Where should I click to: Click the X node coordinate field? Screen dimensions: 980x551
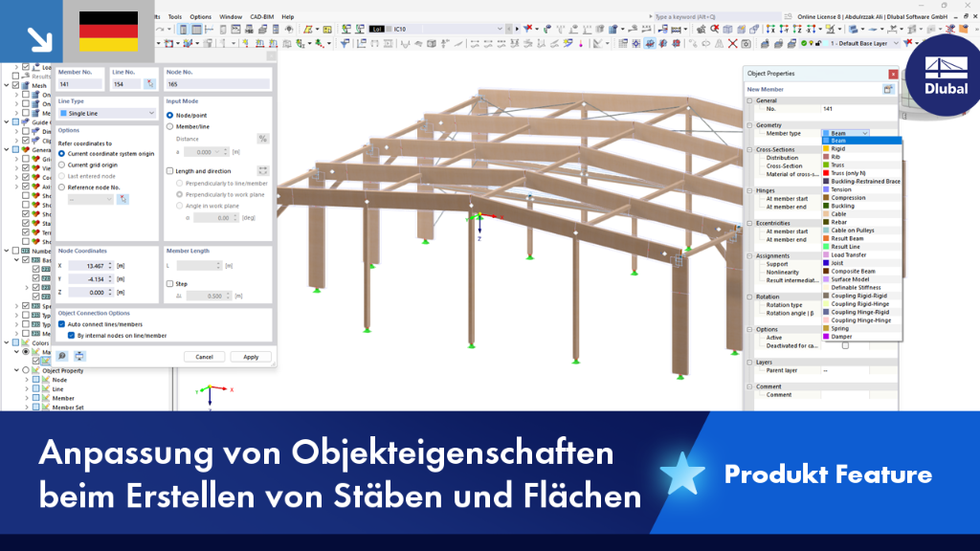(x=91, y=266)
